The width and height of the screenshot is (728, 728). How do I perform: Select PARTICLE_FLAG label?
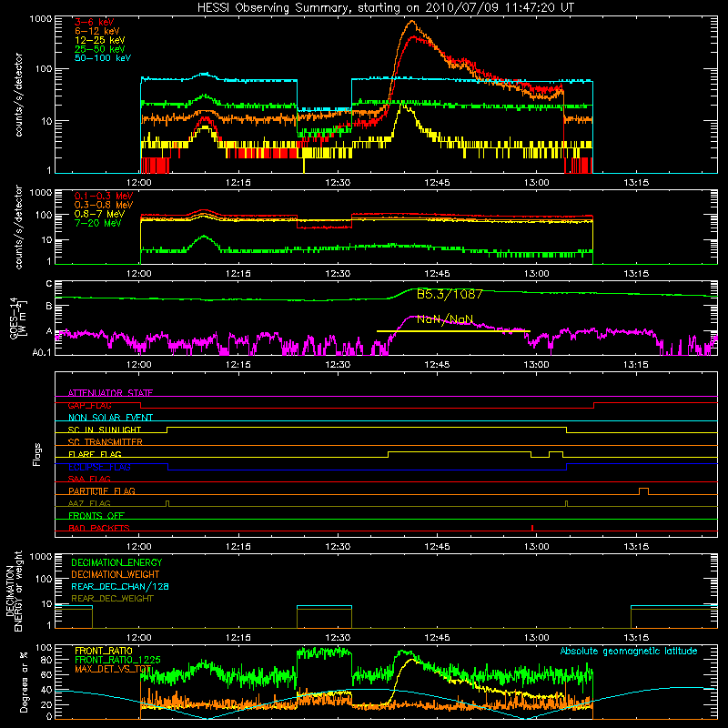click(102, 490)
